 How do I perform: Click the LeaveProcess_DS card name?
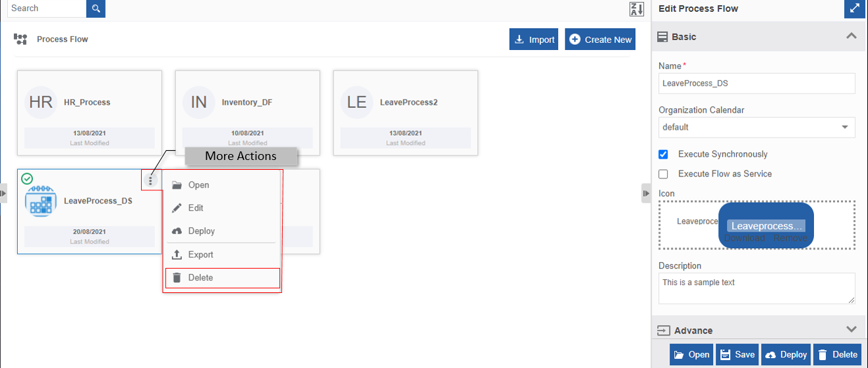point(98,201)
